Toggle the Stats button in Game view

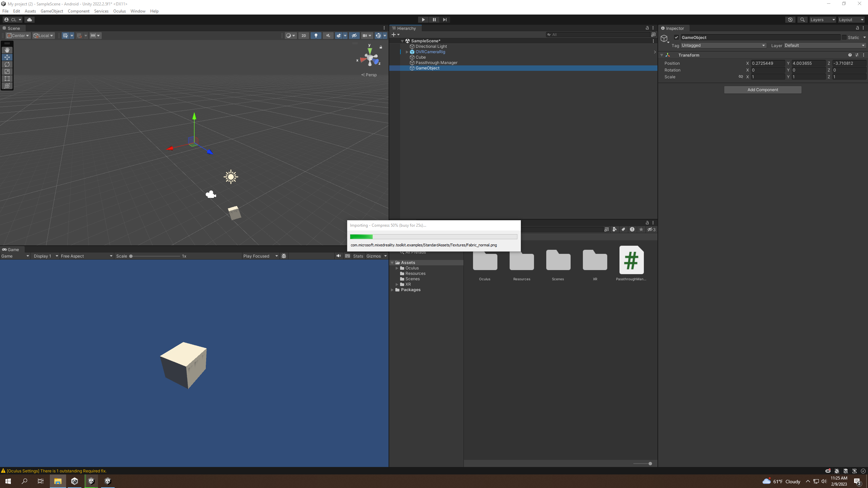(358, 256)
